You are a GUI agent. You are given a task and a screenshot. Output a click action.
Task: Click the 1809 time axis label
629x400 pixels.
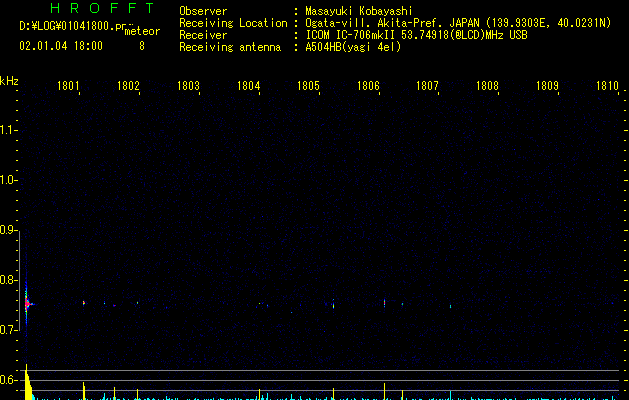point(547,86)
